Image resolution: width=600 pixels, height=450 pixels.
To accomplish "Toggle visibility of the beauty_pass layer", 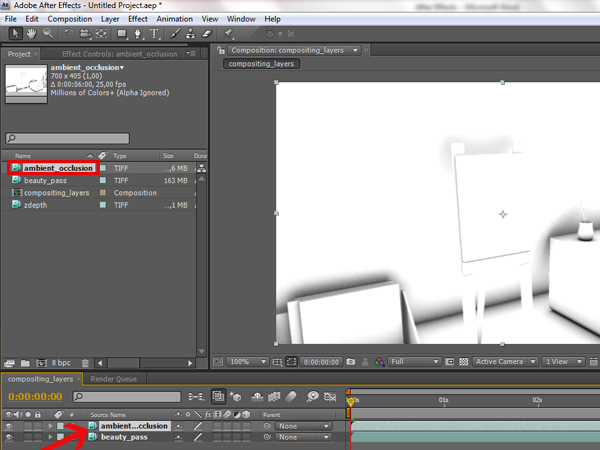I will point(9,437).
